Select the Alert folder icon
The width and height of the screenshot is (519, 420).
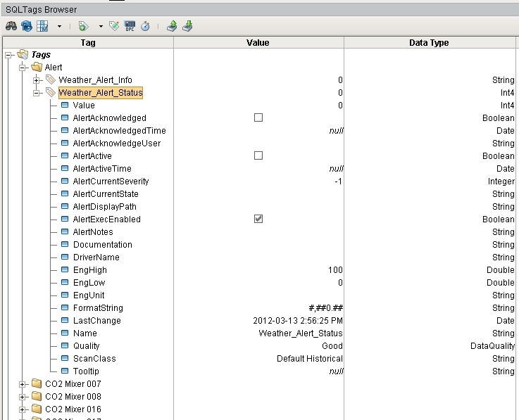point(37,67)
